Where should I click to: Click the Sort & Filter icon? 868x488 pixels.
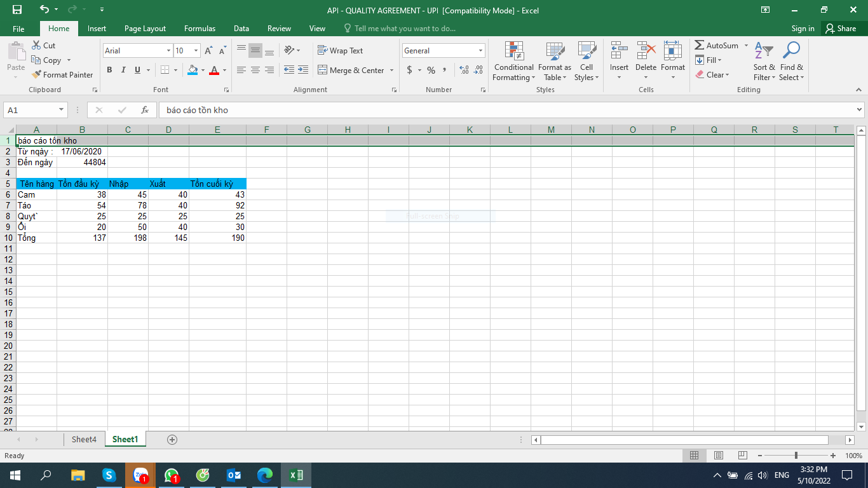click(764, 51)
